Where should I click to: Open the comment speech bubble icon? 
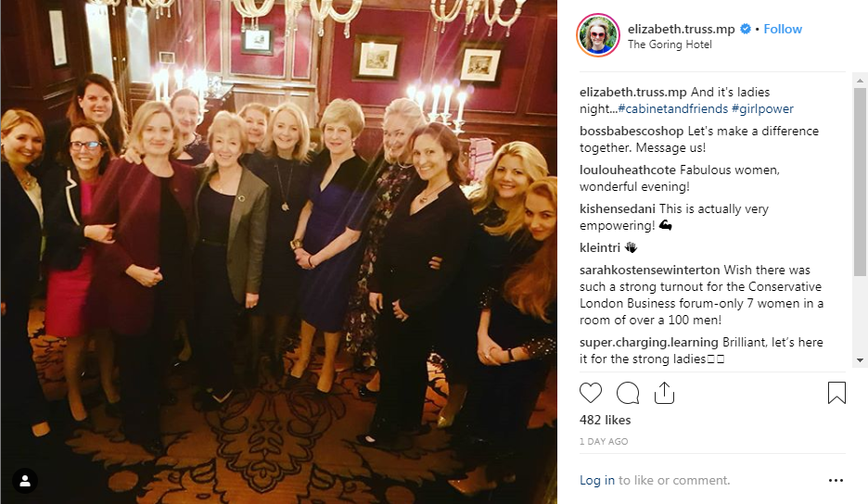(x=628, y=393)
